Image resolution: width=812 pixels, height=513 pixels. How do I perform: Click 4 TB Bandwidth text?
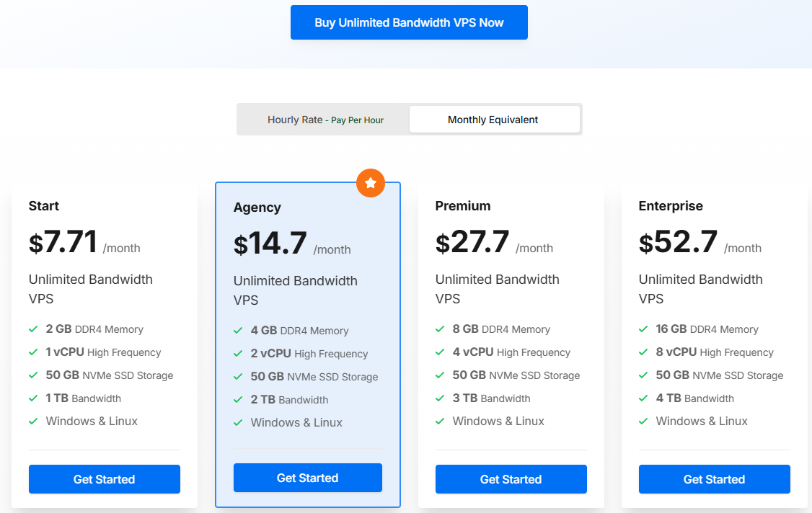[695, 398]
